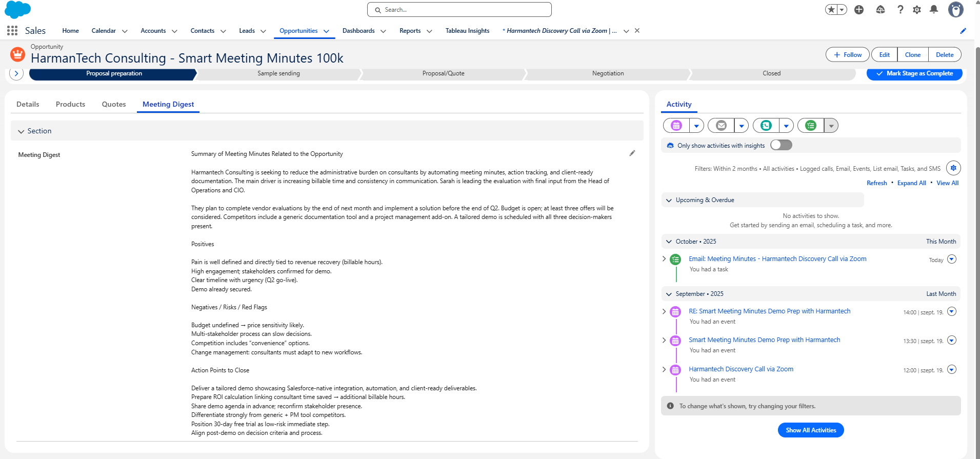
Task: Click the info icon in the filter hint
Action: click(x=670, y=406)
